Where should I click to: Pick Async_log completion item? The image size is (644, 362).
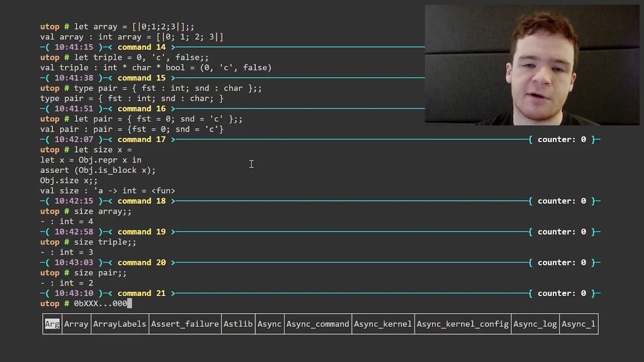535,324
